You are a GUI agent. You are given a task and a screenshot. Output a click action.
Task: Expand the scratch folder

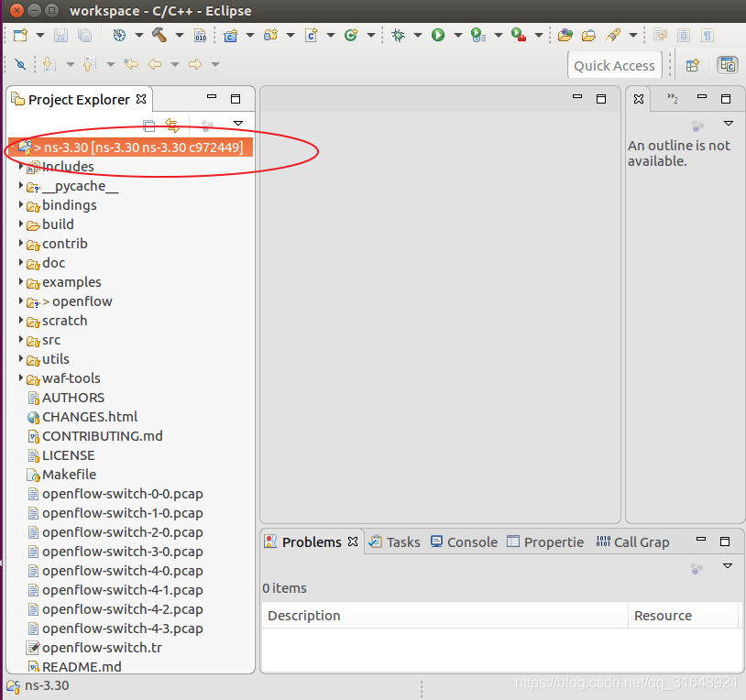tap(21, 321)
